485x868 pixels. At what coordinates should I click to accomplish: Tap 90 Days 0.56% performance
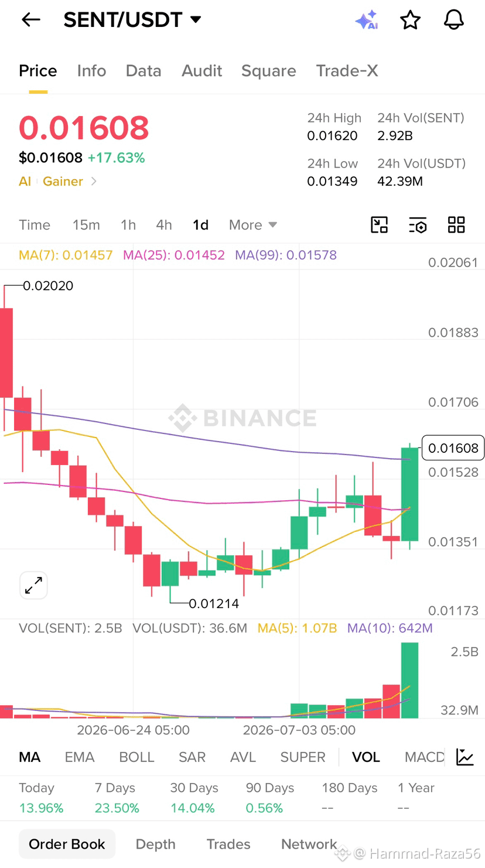pyautogui.click(x=269, y=798)
